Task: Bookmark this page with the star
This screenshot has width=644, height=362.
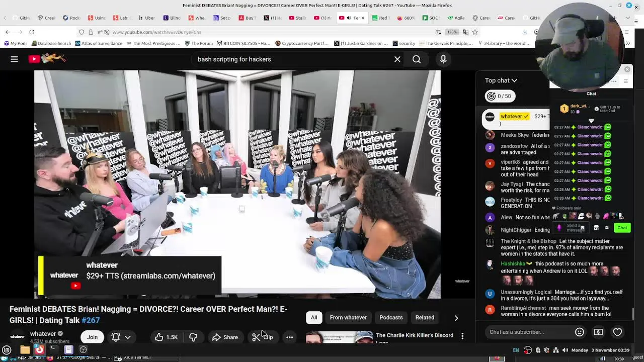Action: [475, 32]
